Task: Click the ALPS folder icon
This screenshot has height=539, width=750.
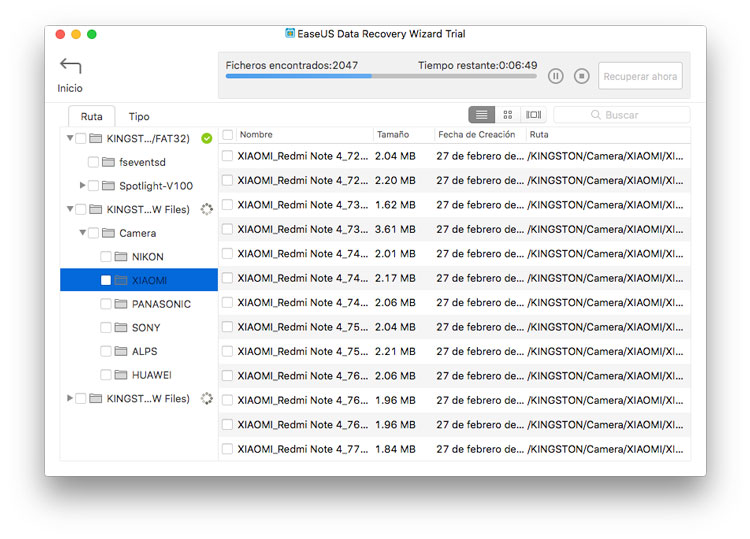Action: pos(121,351)
